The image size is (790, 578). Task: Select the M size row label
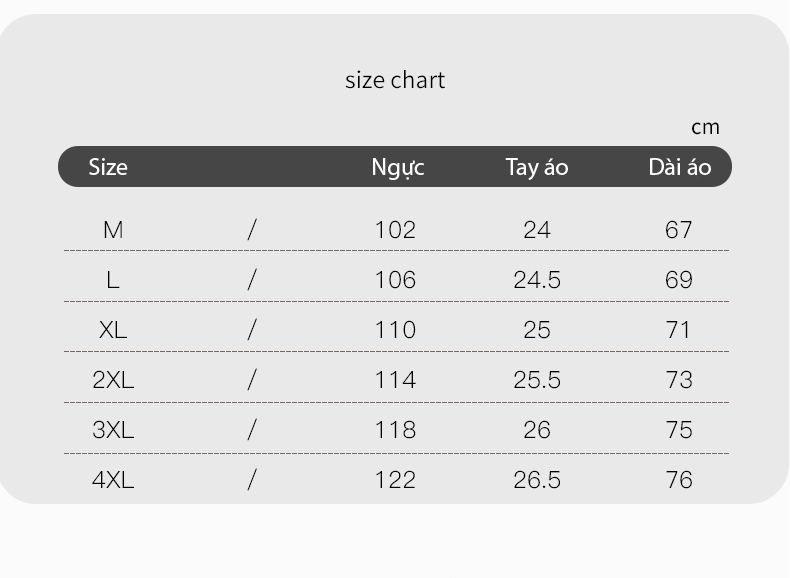(x=113, y=230)
